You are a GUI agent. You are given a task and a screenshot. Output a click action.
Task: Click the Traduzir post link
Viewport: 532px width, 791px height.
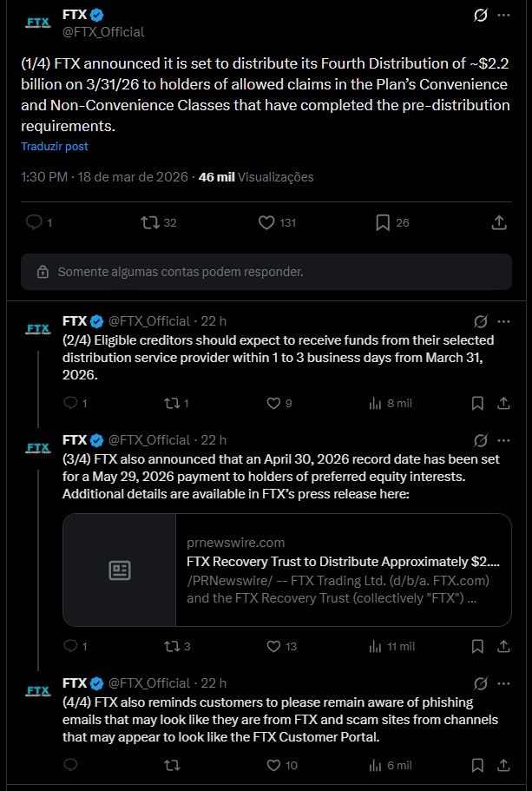[55, 147]
